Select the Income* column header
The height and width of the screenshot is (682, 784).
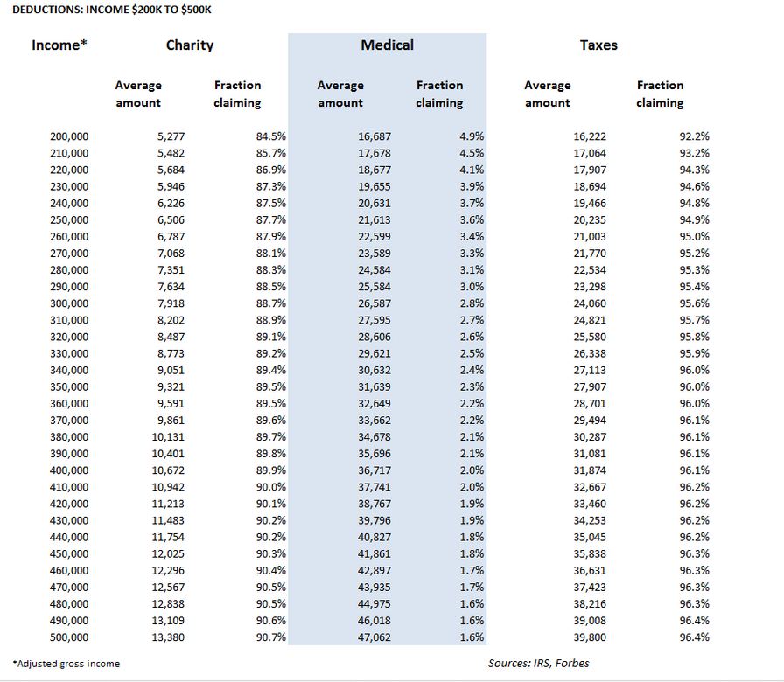tap(59, 45)
